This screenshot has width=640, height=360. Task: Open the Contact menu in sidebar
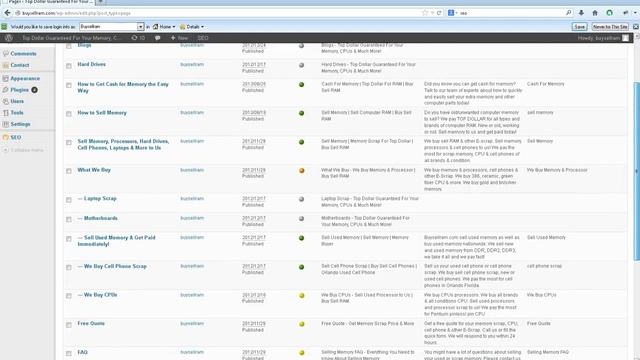click(20, 65)
